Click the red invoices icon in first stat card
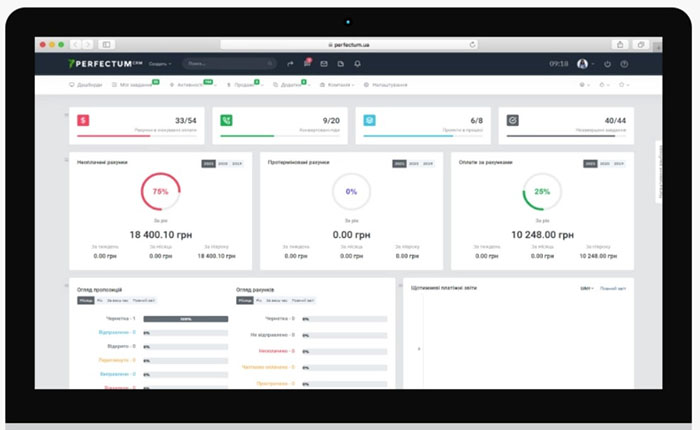 (x=83, y=120)
